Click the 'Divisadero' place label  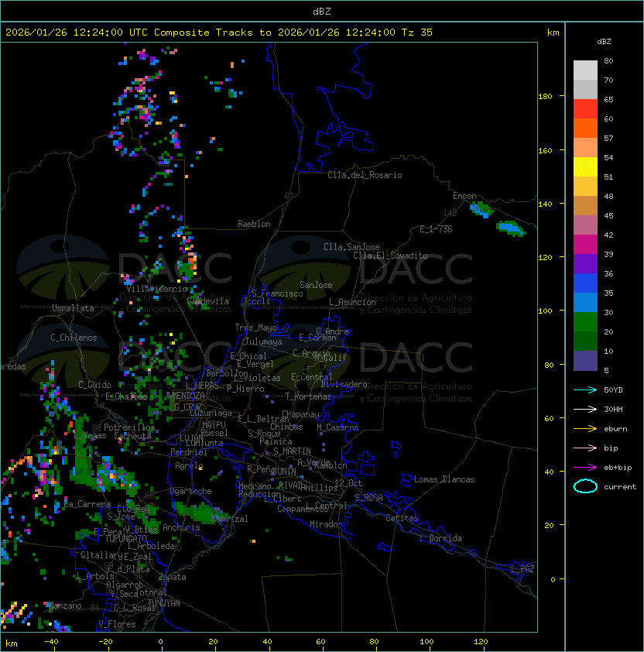(x=344, y=384)
